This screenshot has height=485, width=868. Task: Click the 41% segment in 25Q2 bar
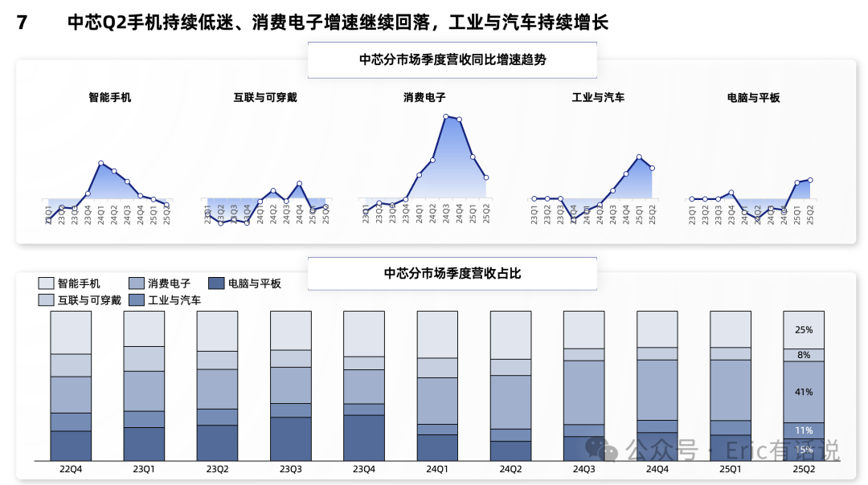(804, 392)
